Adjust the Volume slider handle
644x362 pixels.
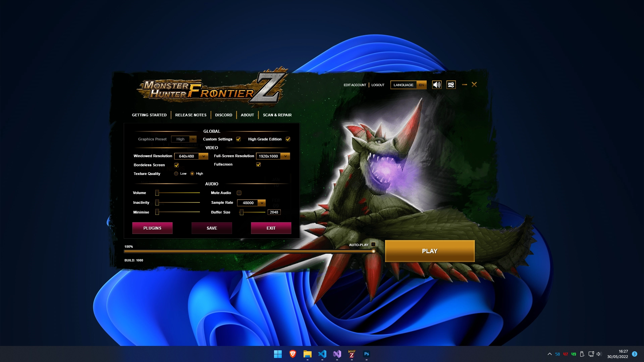click(157, 193)
